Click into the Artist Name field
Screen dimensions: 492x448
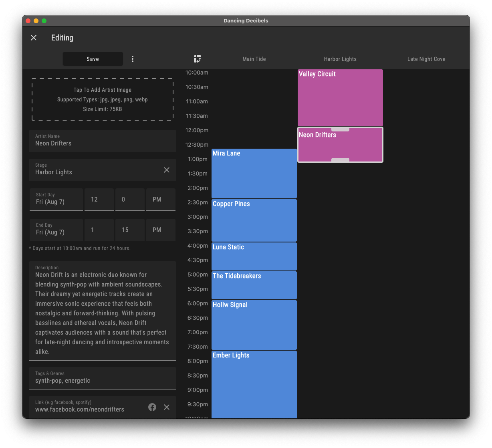pyautogui.click(x=102, y=143)
